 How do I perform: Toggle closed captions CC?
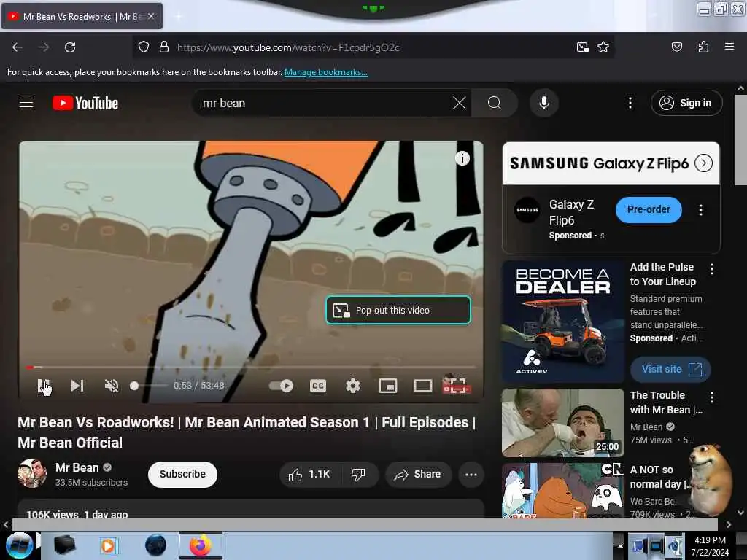coord(318,386)
